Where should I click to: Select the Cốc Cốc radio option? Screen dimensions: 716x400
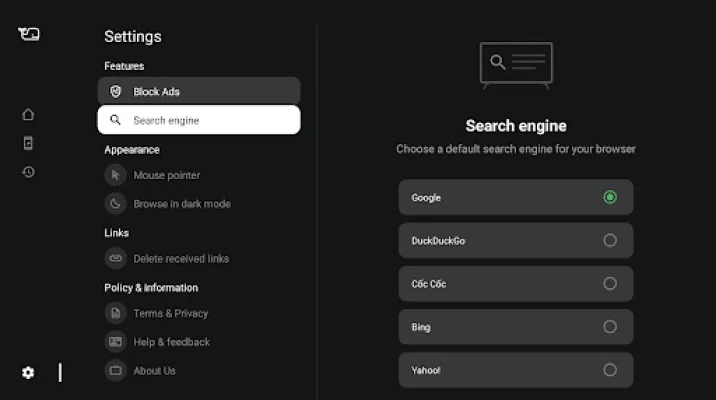coord(610,284)
